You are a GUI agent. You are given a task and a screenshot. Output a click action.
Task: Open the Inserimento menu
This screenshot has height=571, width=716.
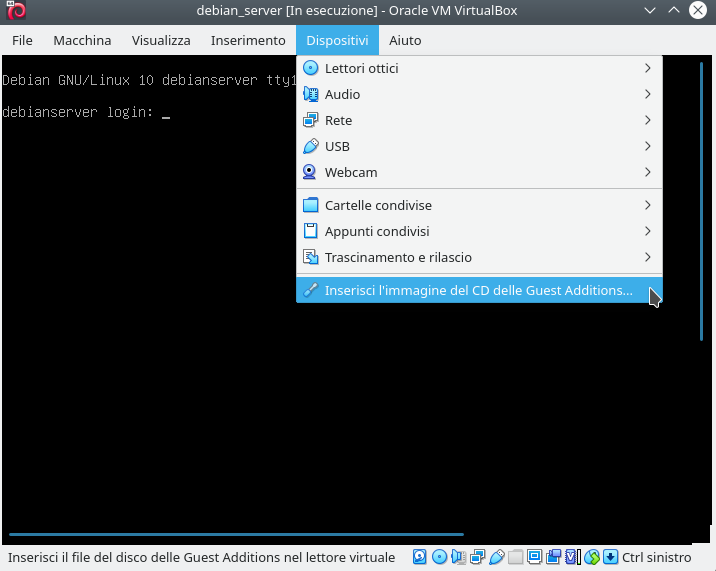point(248,40)
